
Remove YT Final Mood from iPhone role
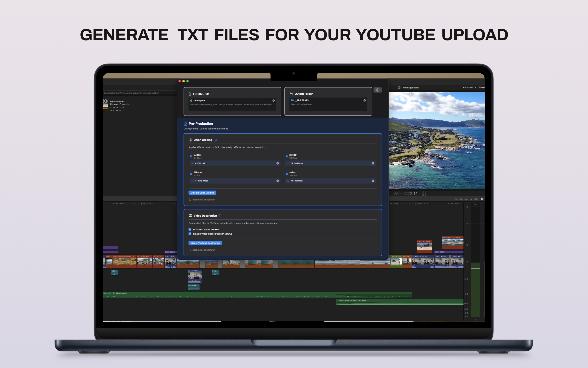click(277, 181)
